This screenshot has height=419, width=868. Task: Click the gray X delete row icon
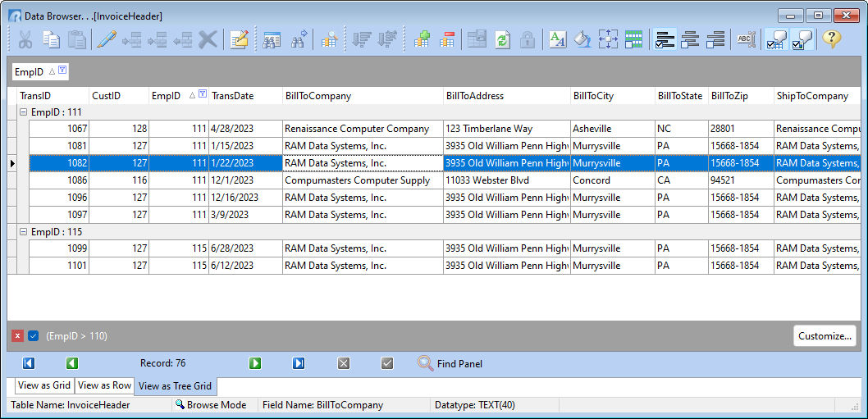click(208, 40)
